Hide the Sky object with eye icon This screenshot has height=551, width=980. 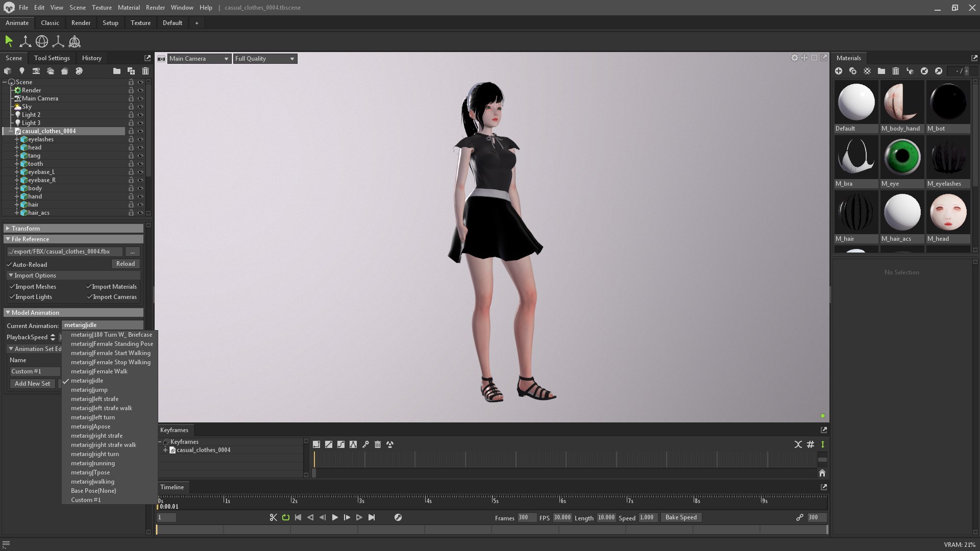point(140,107)
